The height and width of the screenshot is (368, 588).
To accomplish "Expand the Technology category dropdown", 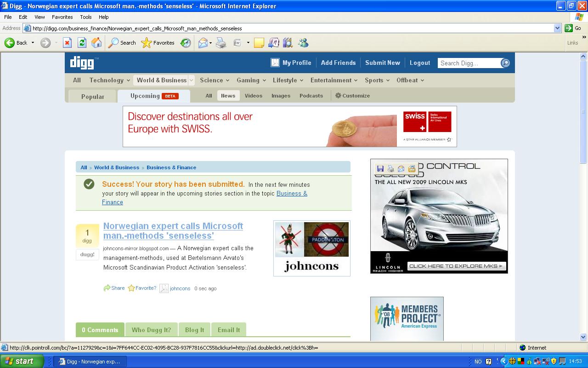I will coord(128,80).
